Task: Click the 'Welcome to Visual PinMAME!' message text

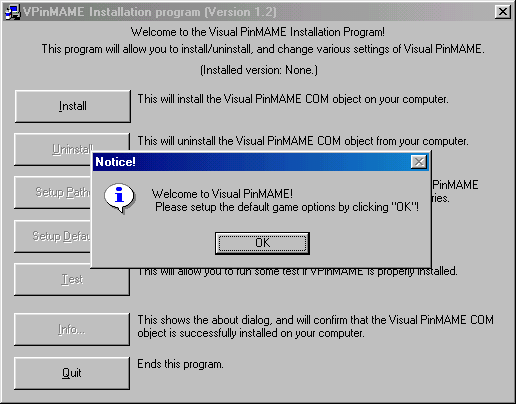Action: click(x=222, y=194)
